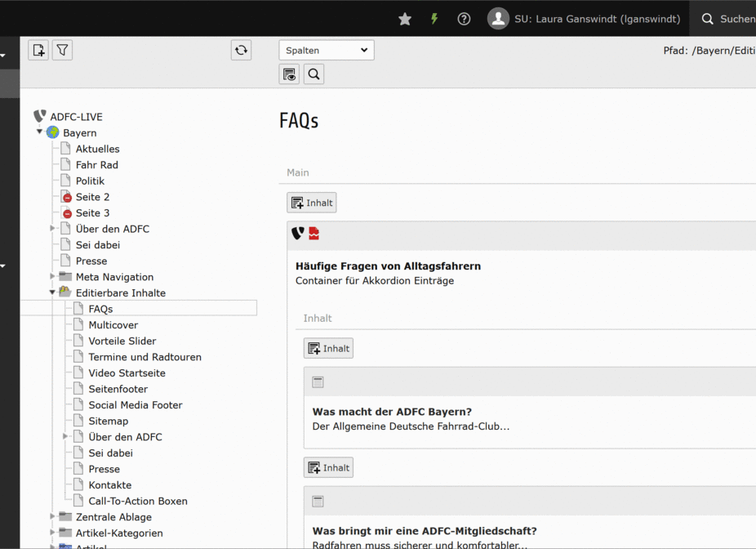
Task: Collapse the Bayern page tree node
Action: [38, 132]
